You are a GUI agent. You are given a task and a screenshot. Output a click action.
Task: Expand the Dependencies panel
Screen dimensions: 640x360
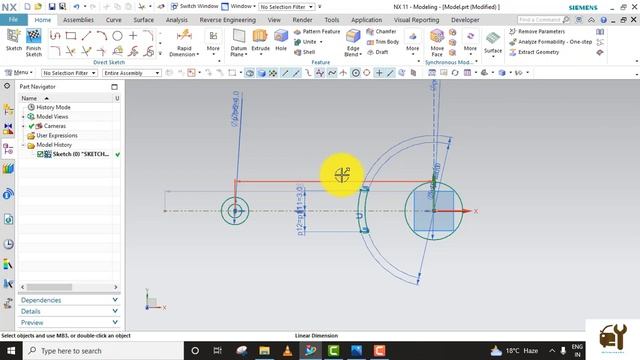[x=69, y=300]
